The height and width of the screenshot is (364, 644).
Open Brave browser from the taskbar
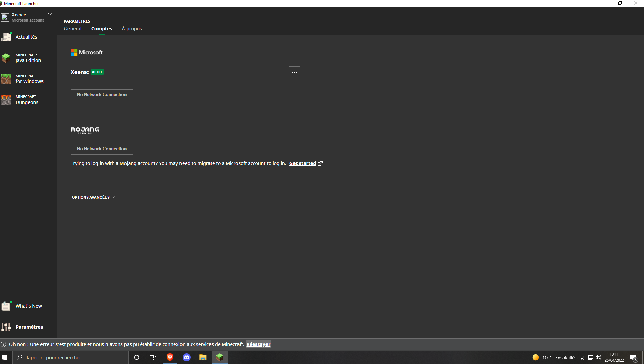(x=170, y=357)
